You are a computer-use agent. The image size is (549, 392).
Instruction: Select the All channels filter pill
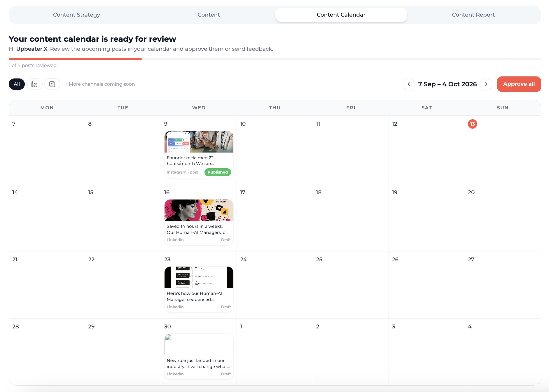click(17, 84)
